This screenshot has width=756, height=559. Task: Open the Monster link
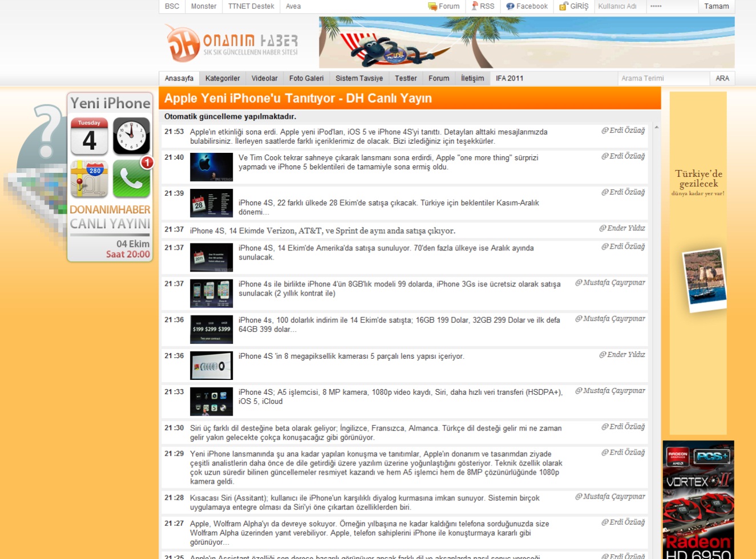tap(204, 6)
